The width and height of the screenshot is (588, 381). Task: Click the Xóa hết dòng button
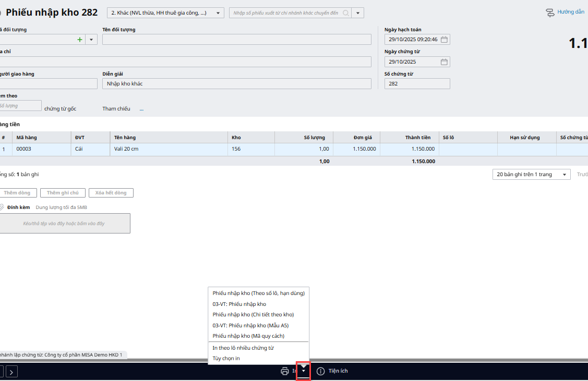[111, 193]
